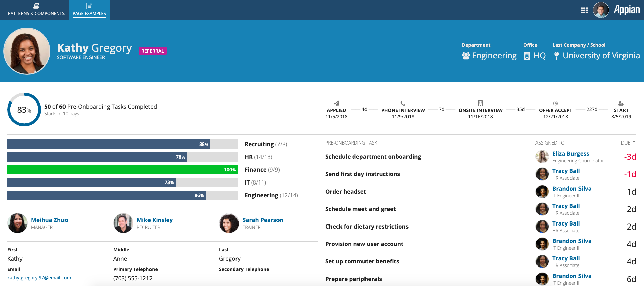Click the Phone Interview phone icon

click(403, 103)
